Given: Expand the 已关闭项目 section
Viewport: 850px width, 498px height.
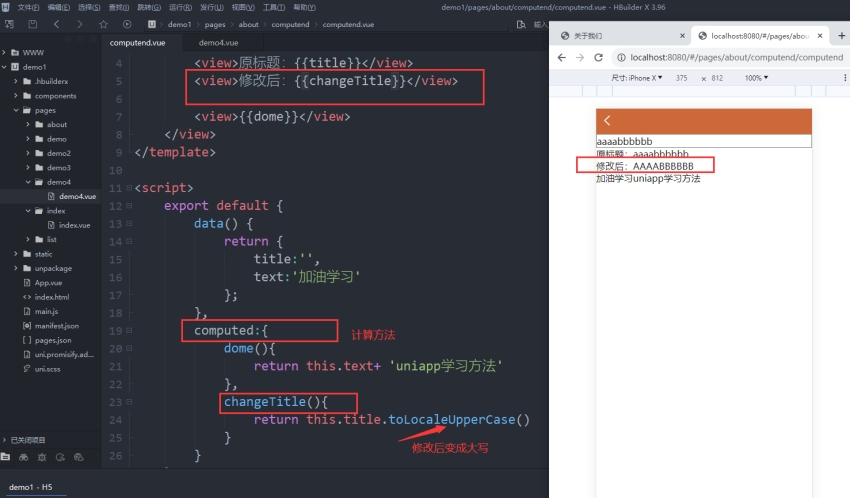Looking at the screenshot, I should [4, 440].
